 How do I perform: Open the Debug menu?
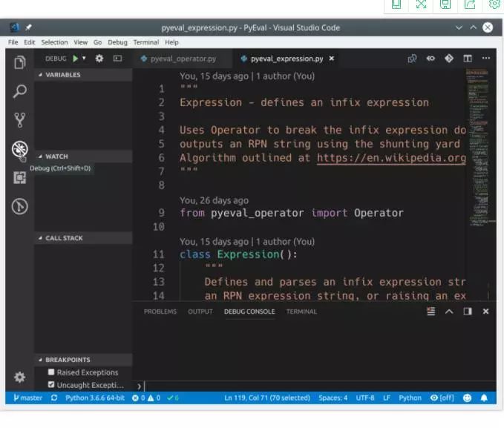(x=117, y=42)
